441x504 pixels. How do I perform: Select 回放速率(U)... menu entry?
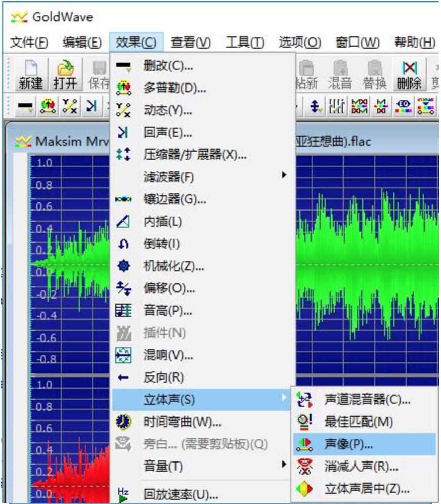[x=202, y=494]
